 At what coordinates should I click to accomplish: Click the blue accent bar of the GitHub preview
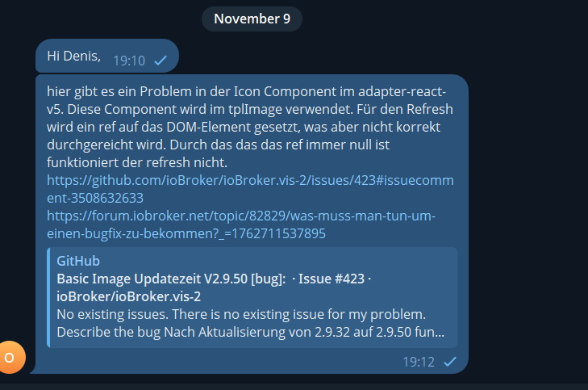pos(48,296)
